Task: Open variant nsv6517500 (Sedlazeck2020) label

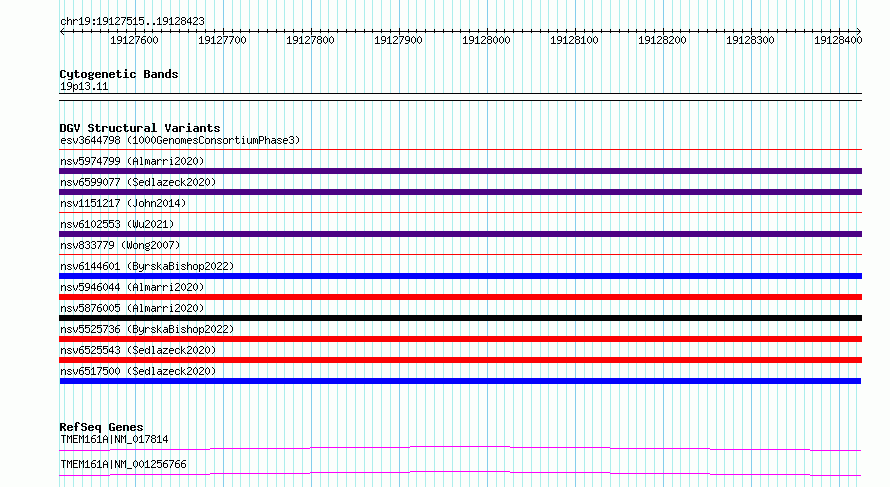Action: point(138,371)
